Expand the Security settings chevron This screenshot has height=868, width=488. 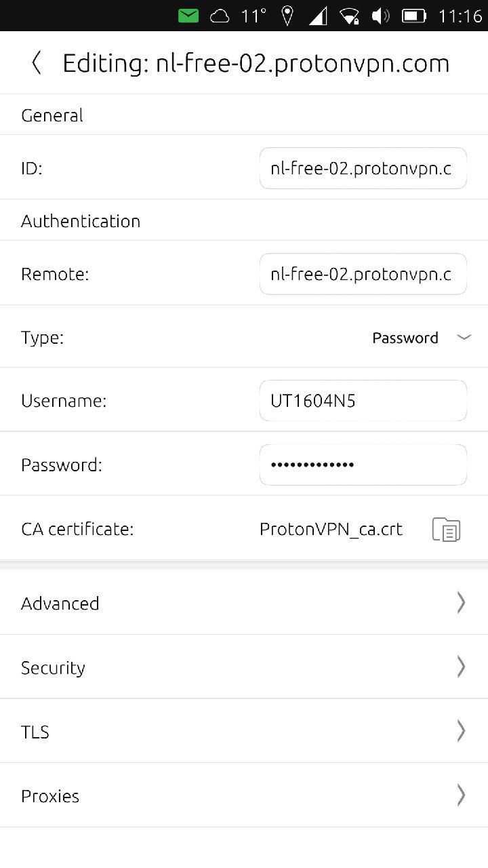click(461, 667)
